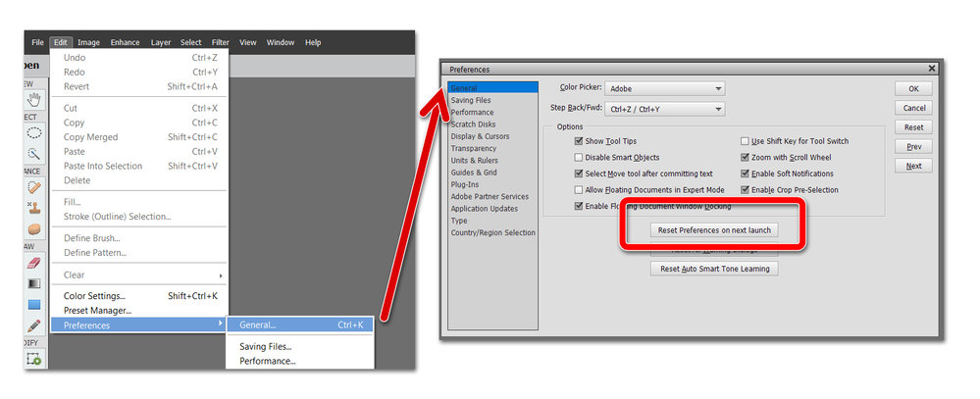Open the Filter menu
The height and width of the screenshot is (399, 980).
click(220, 42)
